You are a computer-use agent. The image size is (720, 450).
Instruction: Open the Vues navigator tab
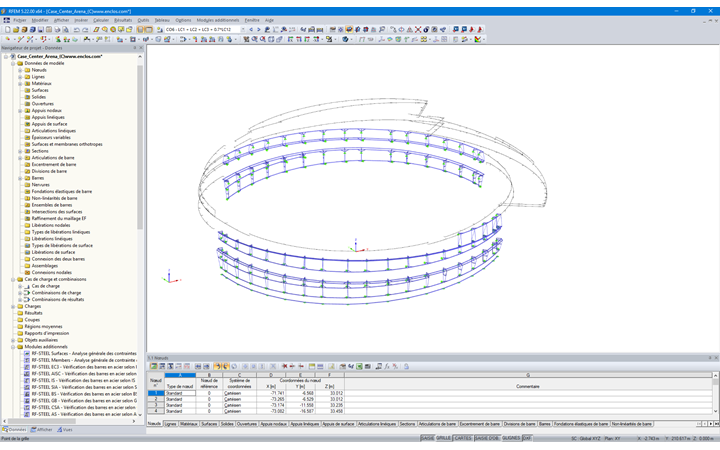coord(65,430)
